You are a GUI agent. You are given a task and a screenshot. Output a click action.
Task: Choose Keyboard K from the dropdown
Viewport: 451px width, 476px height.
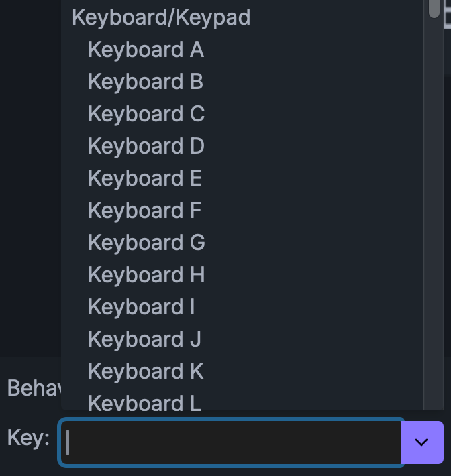[x=146, y=371]
